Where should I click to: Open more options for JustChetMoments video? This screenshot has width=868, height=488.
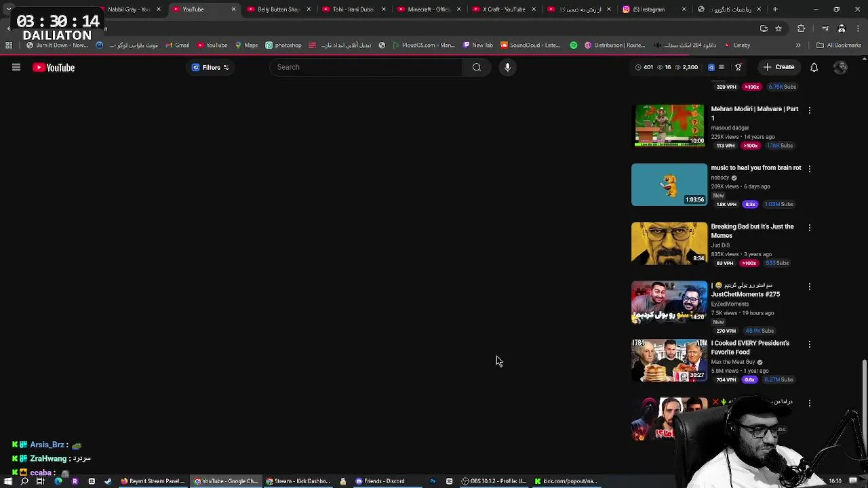[809, 287]
